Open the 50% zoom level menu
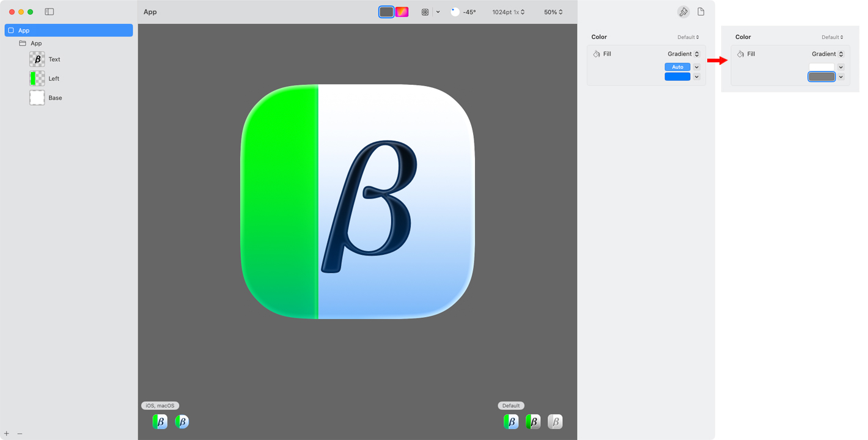868x440 pixels. pos(553,12)
